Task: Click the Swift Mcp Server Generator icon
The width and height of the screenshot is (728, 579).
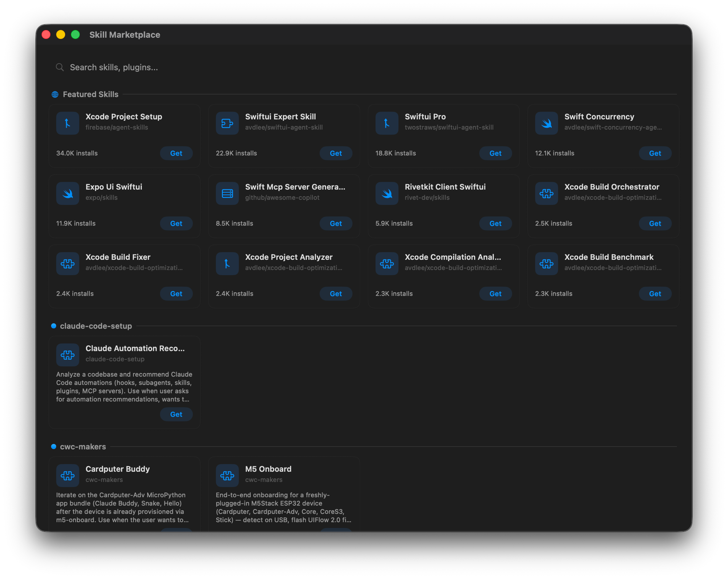Action: point(227,193)
